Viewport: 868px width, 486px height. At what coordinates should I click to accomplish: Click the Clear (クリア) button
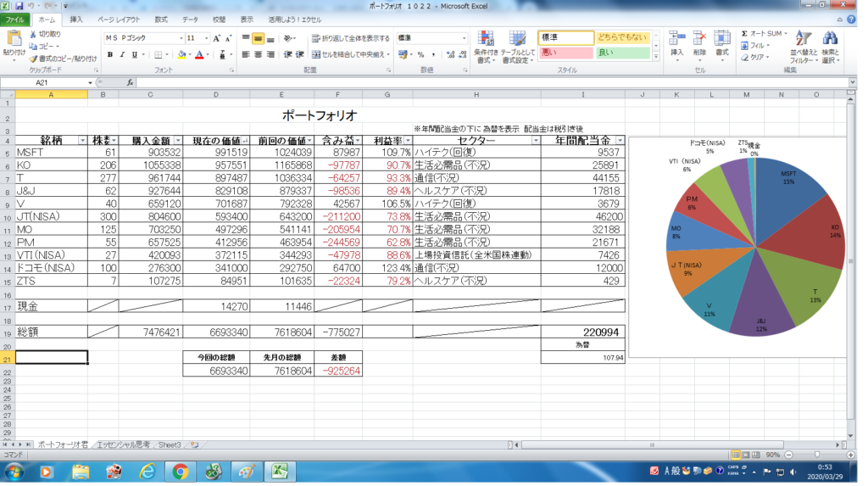(755, 57)
